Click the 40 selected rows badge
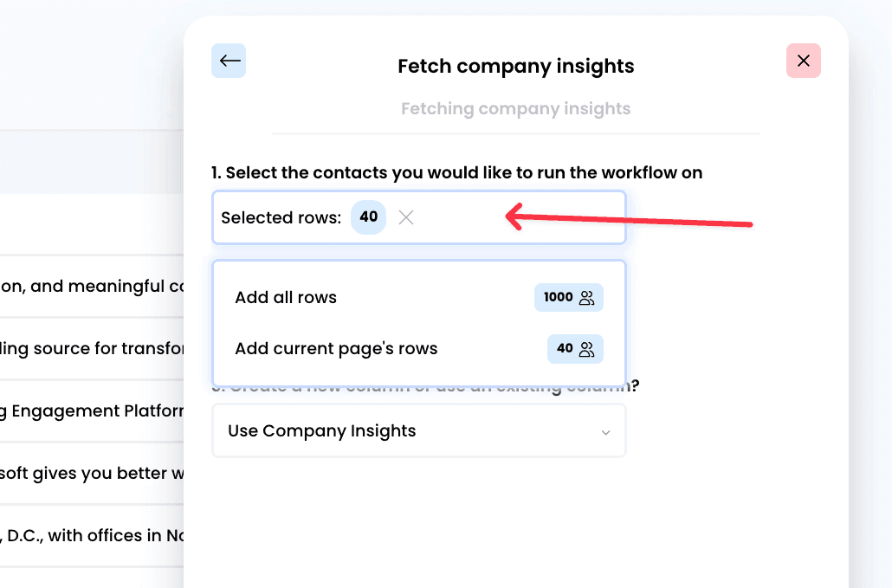This screenshot has height=588, width=892. pos(369,217)
